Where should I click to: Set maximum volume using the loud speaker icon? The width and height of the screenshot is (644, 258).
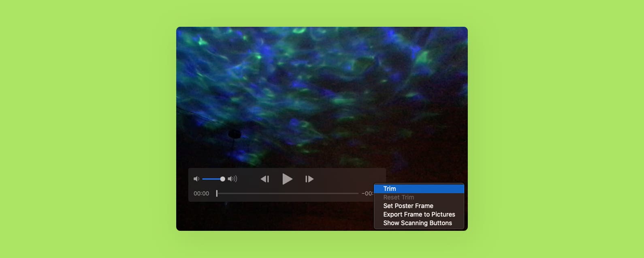click(x=232, y=179)
